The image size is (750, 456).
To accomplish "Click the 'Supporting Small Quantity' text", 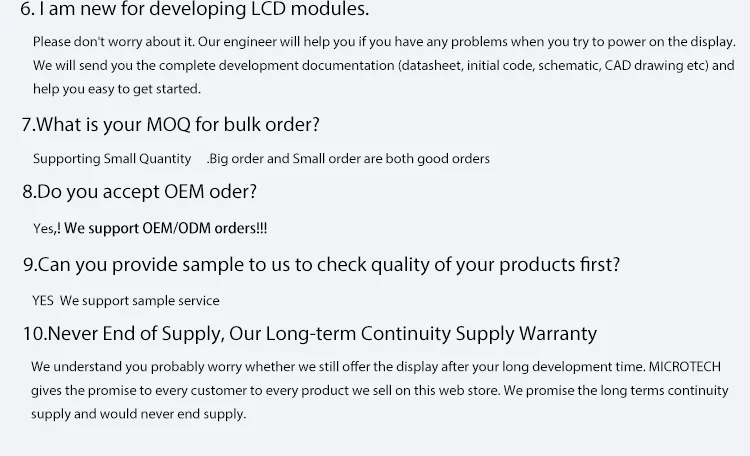I will tap(111, 159).
